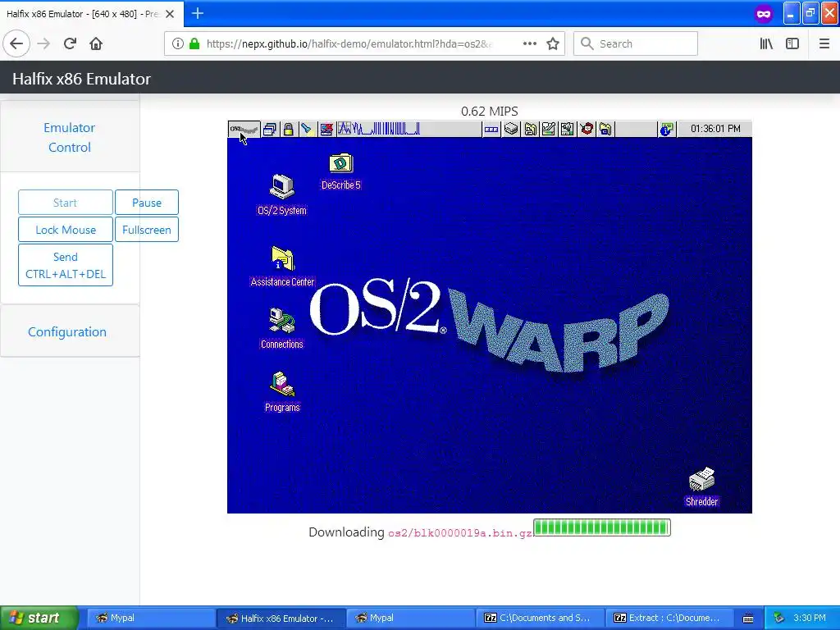
Task: Pause the emulator
Action: pos(147,203)
